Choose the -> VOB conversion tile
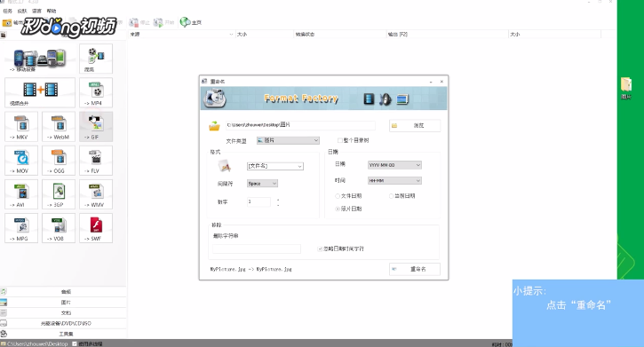Screen dimensions: 644x347 59,228
